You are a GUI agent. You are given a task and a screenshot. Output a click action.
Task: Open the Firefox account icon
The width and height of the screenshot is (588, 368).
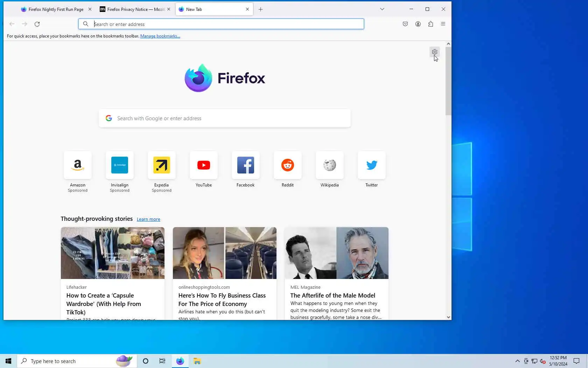click(x=418, y=24)
